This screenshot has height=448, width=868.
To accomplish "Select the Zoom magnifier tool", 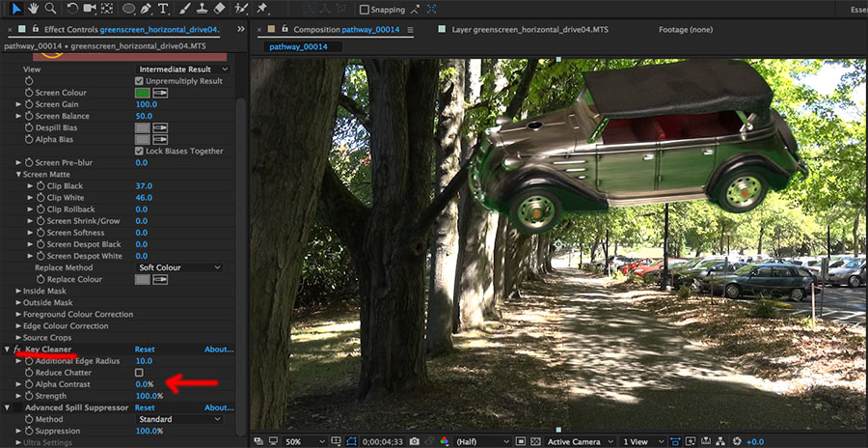I will click(x=49, y=9).
